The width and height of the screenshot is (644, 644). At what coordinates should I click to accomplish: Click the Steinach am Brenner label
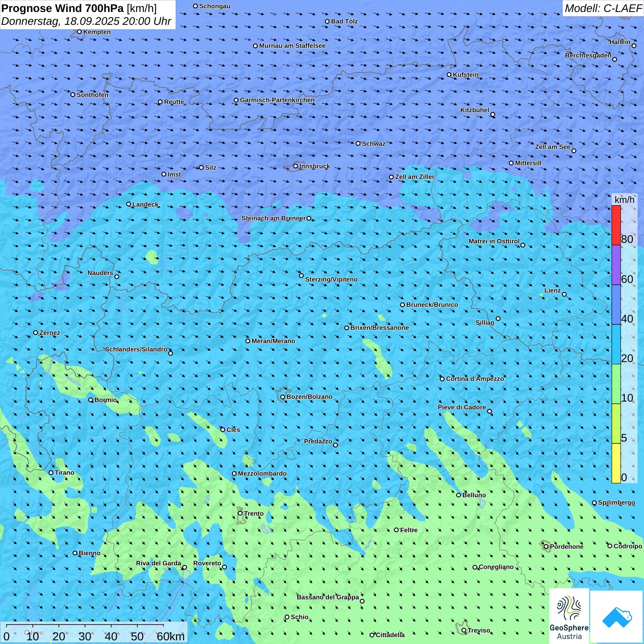tap(274, 218)
